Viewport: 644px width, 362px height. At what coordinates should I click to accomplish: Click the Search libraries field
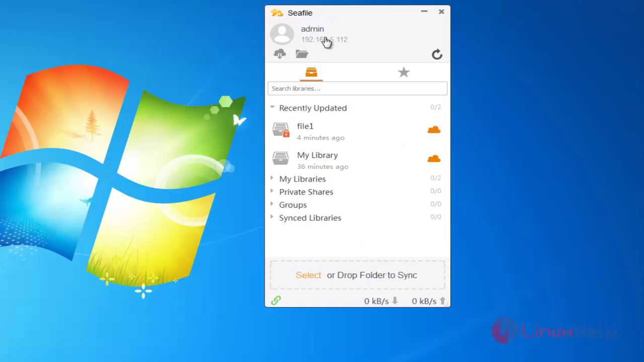[357, 88]
